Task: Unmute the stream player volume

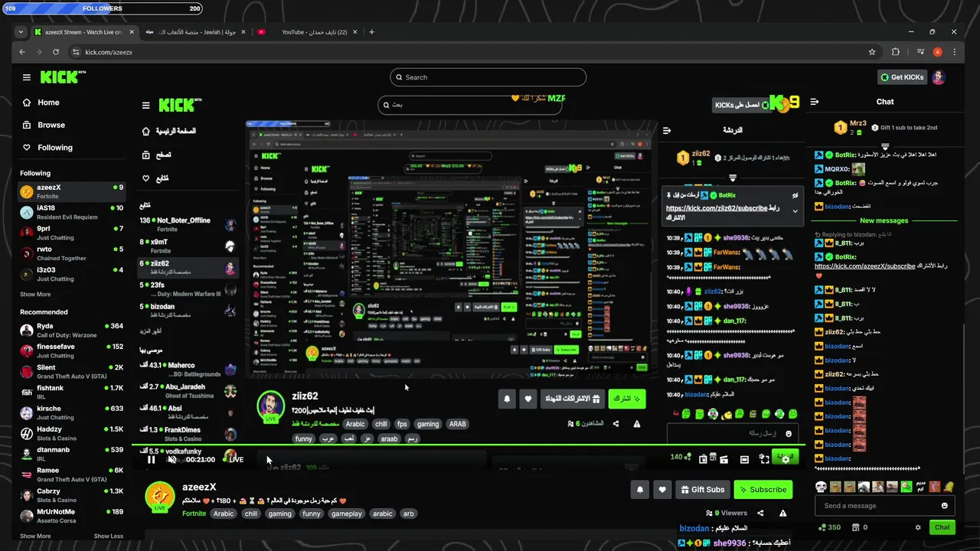Action: [x=172, y=459]
